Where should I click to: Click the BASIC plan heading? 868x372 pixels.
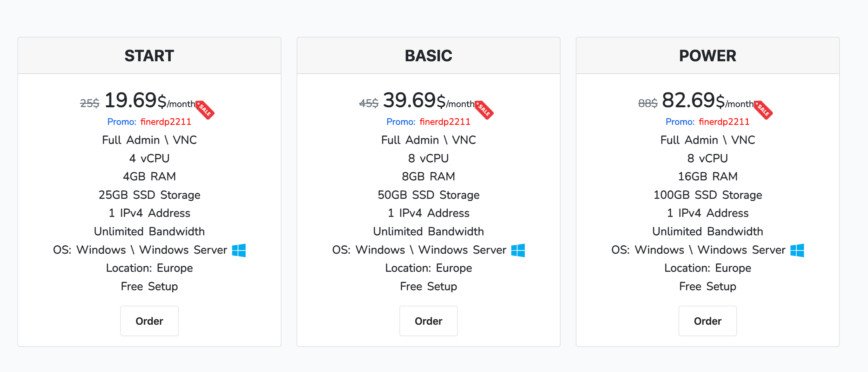(428, 56)
